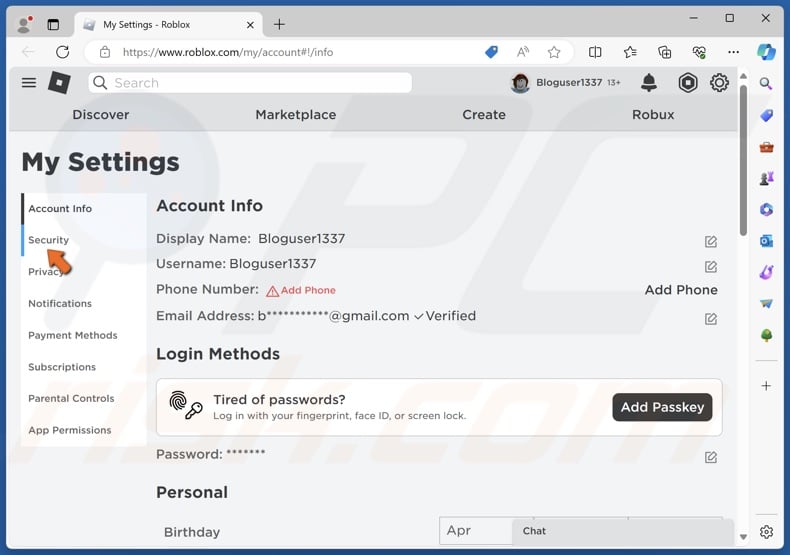Open the Robux hexagon icon
Image resolution: width=790 pixels, height=555 pixels.
click(688, 83)
